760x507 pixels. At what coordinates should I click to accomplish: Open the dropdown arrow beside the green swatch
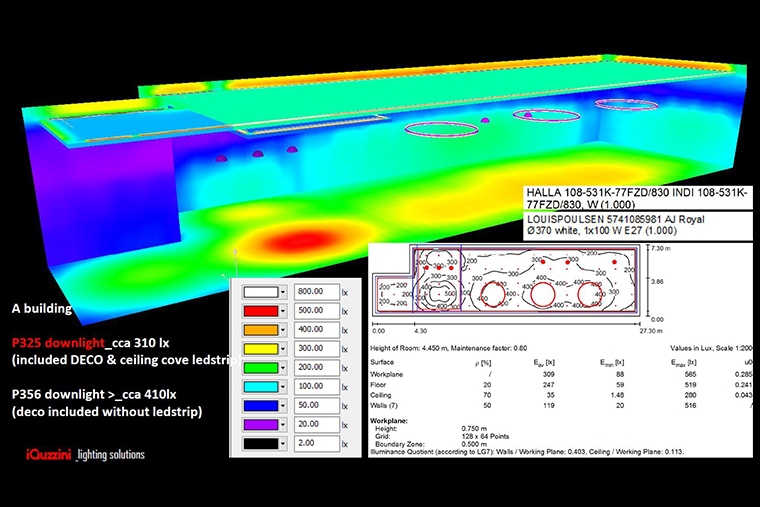tap(283, 368)
